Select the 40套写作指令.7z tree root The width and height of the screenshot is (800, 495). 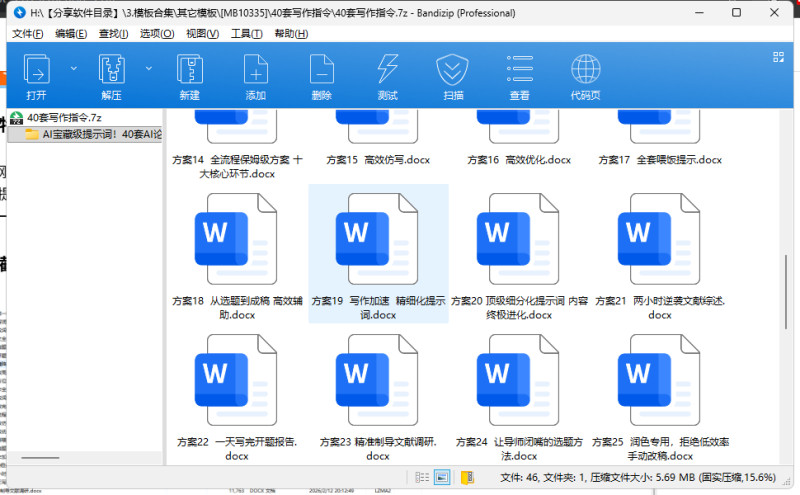coord(64,118)
